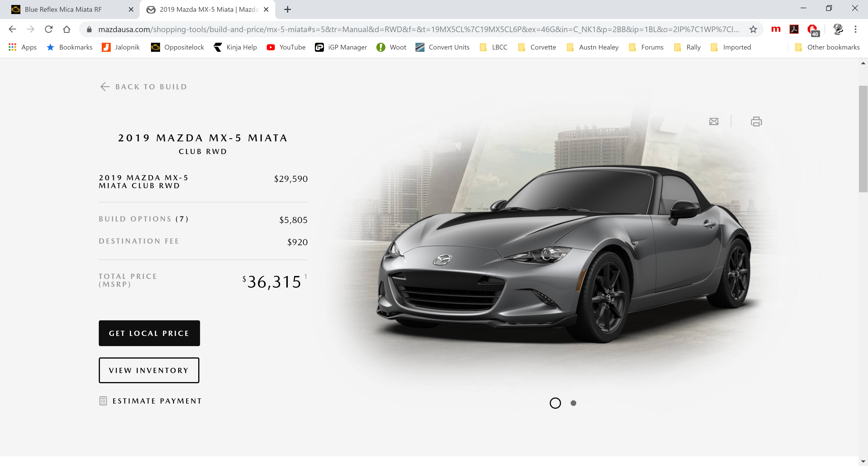
Task: Expand the LBCC bookmark folder
Action: pos(493,47)
